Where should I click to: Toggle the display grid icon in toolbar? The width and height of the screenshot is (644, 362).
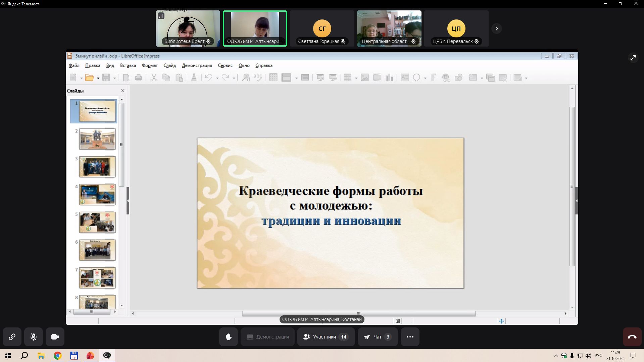click(x=273, y=78)
